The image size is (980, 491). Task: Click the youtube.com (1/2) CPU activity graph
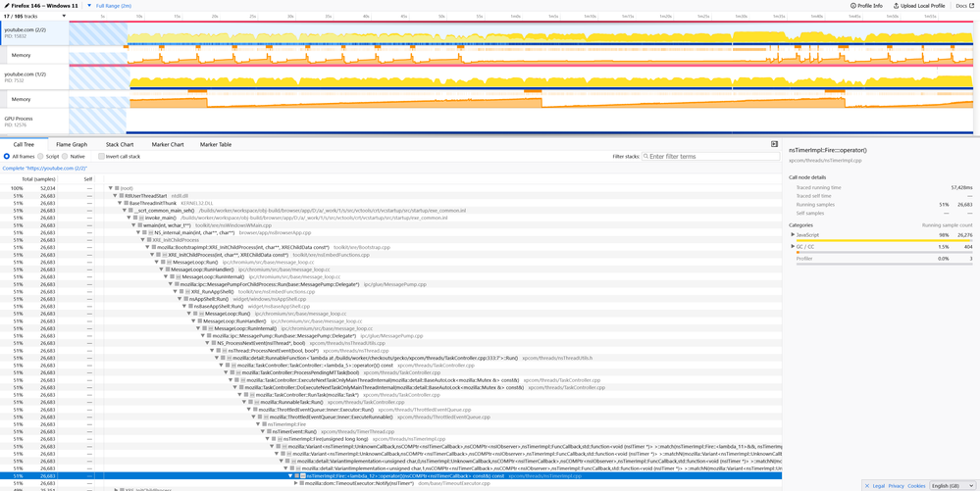(521, 77)
